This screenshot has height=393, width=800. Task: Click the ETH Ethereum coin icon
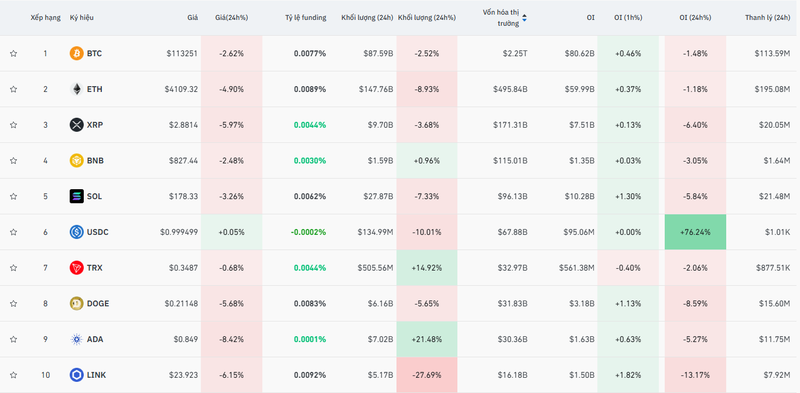(x=77, y=89)
